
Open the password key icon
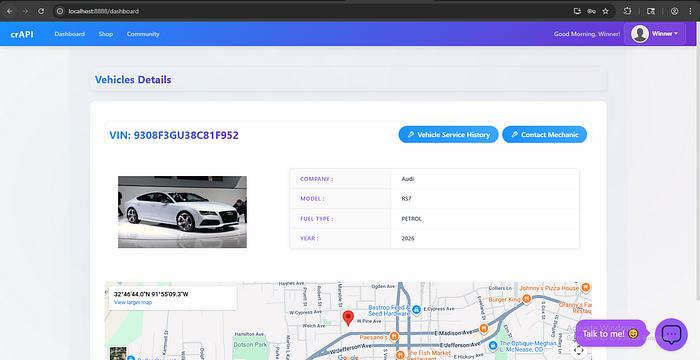[592, 11]
